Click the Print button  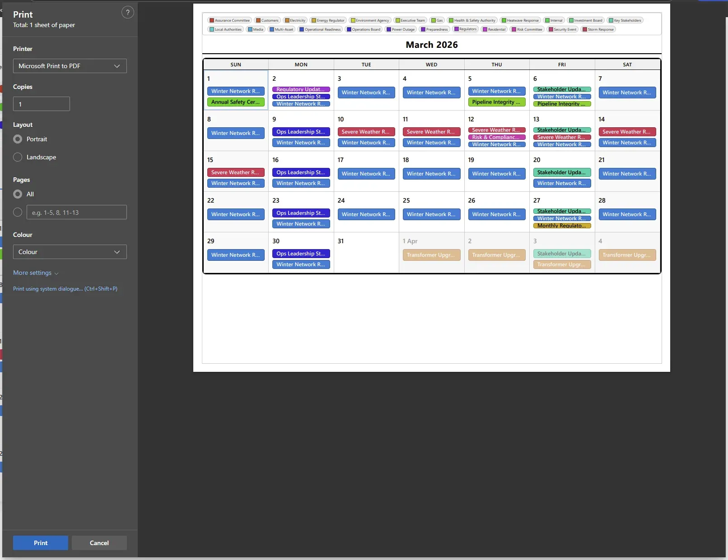pyautogui.click(x=40, y=543)
